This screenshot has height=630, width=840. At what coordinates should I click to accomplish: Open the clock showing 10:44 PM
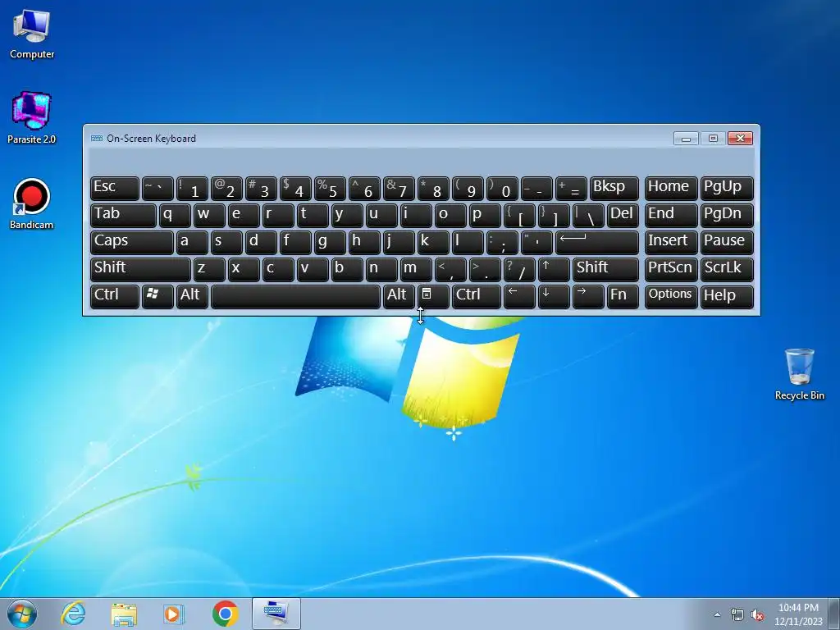pyautogui.click(x=798, y=614)
